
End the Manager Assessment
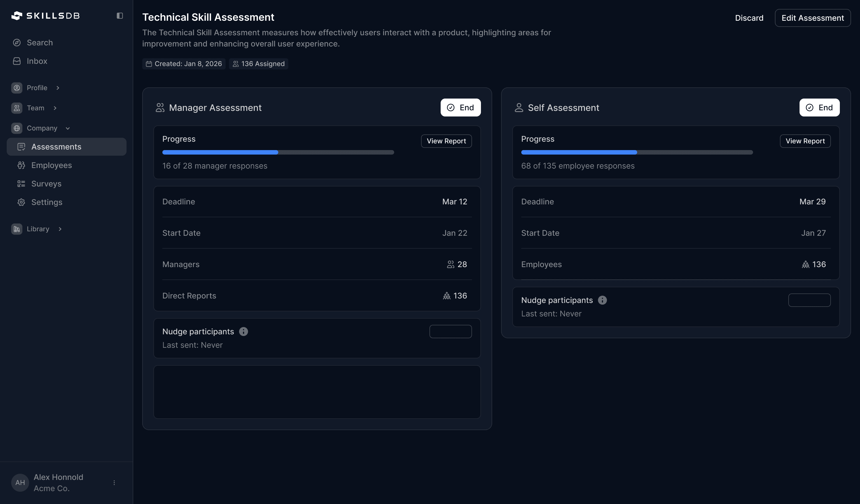(460, 108)
